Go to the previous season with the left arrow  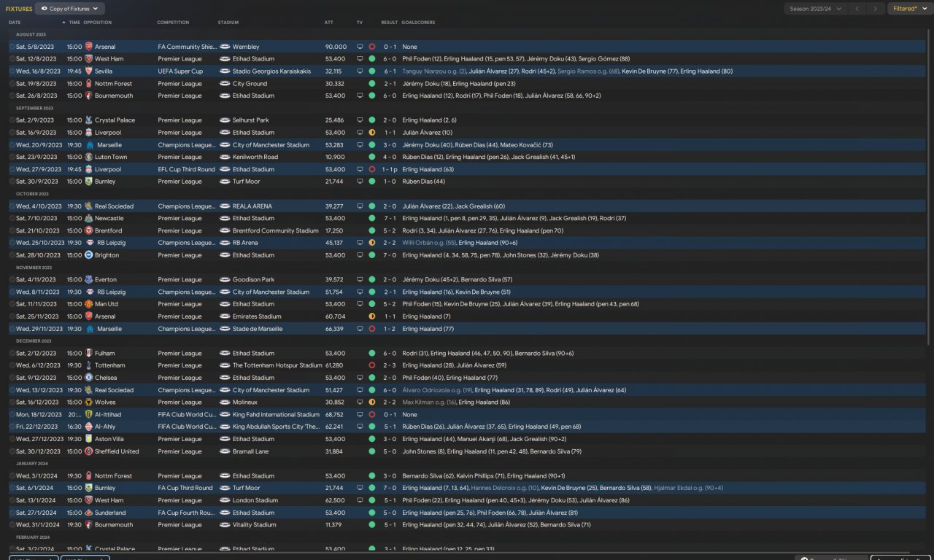coord(857,9)
